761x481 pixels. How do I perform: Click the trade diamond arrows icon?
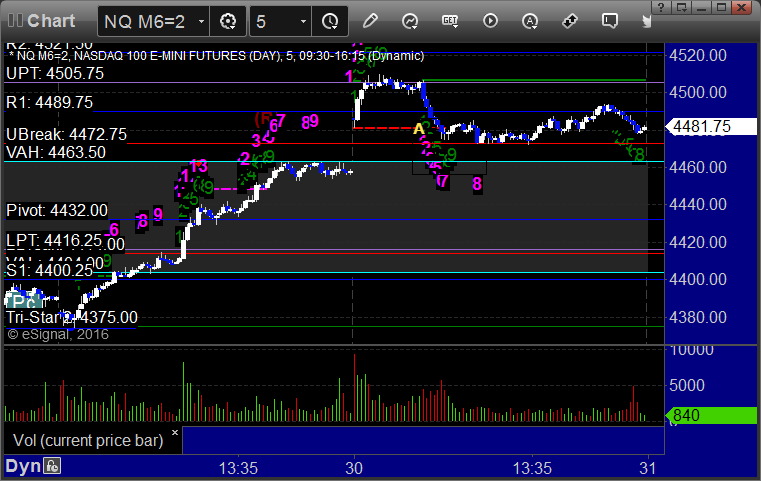570,21
